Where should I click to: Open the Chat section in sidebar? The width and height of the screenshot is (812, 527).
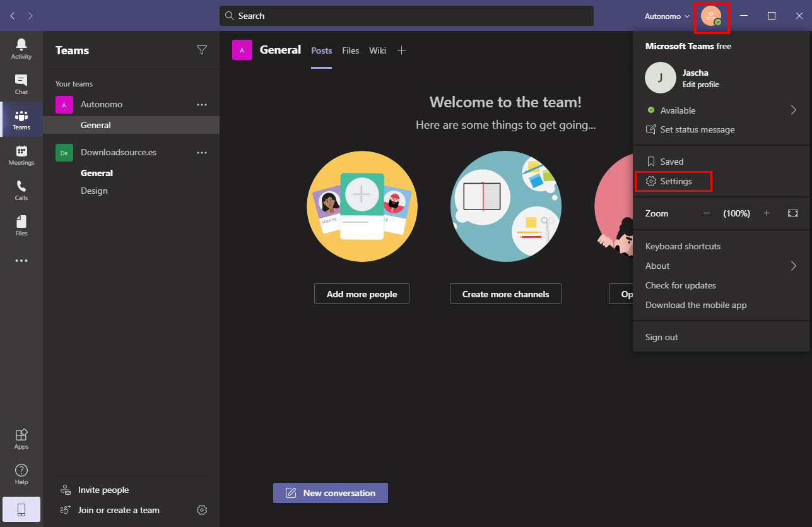click(x=21, y=84)
